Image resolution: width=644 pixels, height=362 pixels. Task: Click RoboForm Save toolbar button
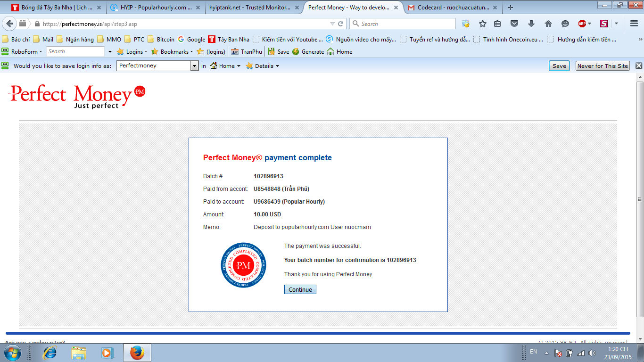click(x=278, y=52)
